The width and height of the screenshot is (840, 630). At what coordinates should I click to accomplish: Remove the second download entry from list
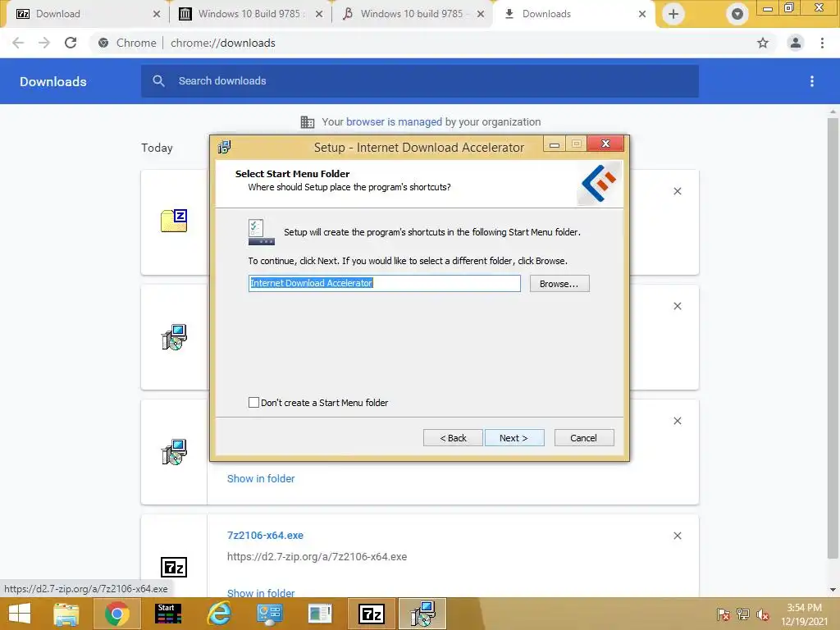click(x=677, y=306)
